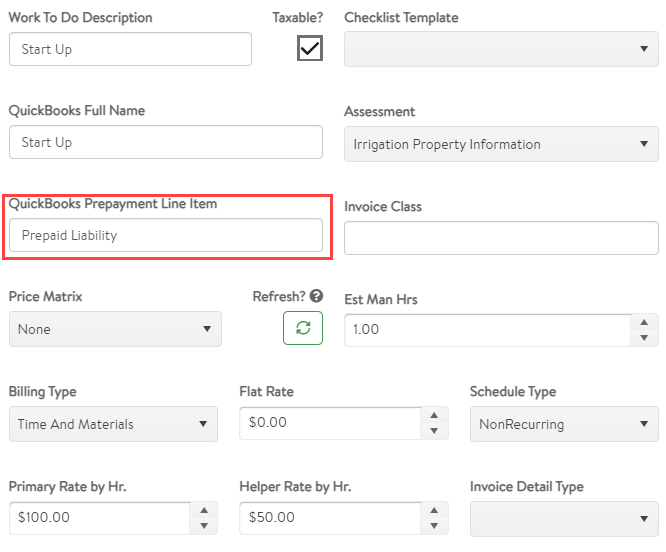Change Billing Type from Time And Materials
Image resolution: width=666 pixels, height=552 pixels.
113,424
